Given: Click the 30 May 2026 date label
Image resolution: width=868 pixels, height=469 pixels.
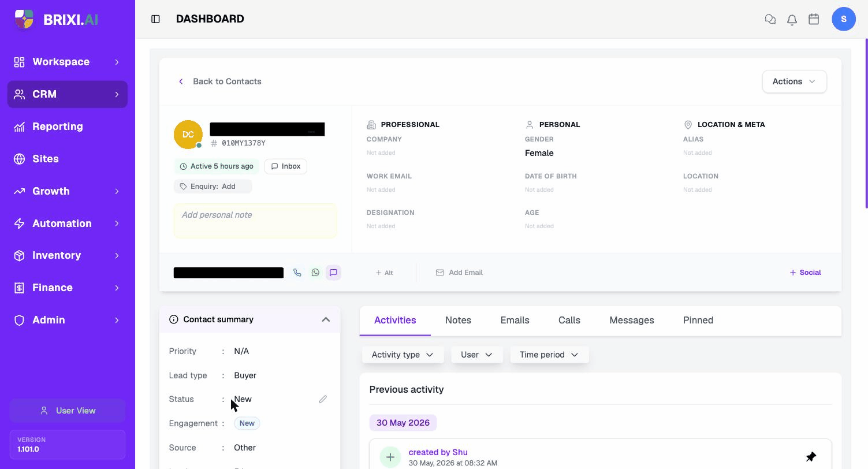Looking at the screenshot, I should [x=403, y=423].
